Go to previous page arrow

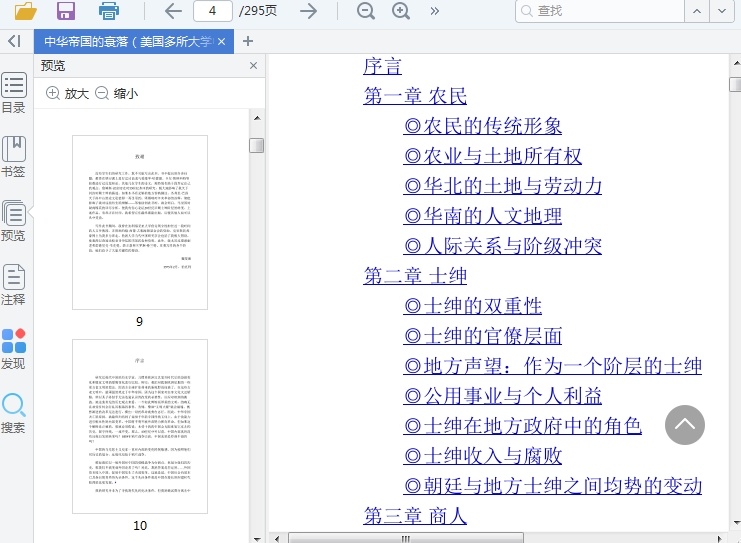pos(173,11)
